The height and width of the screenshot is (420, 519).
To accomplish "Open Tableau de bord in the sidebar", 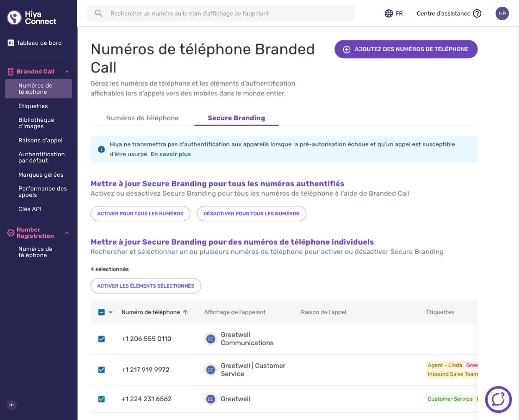I will tap(39, 43).
